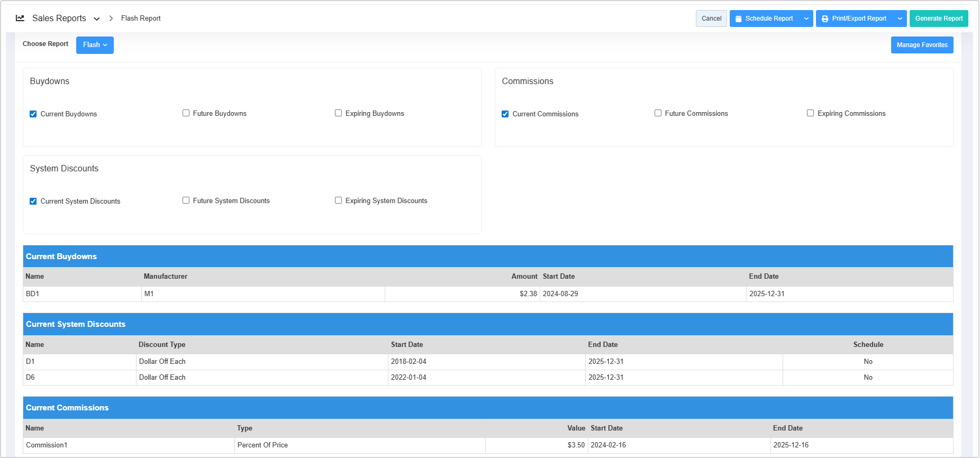
Task: Click the printer icon on Print/Export Report
Action: (x=825, y=19)
